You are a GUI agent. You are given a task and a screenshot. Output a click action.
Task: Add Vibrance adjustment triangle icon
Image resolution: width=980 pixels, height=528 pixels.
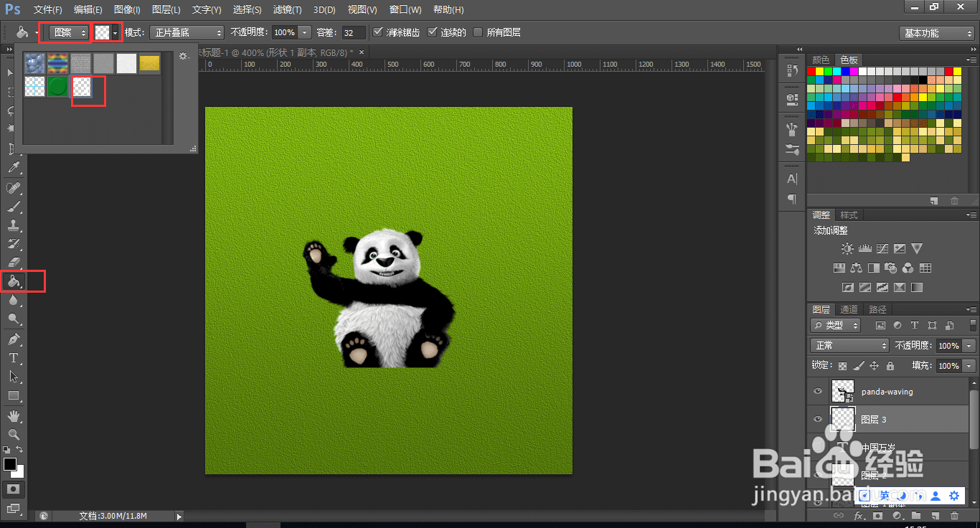[917, 248]
